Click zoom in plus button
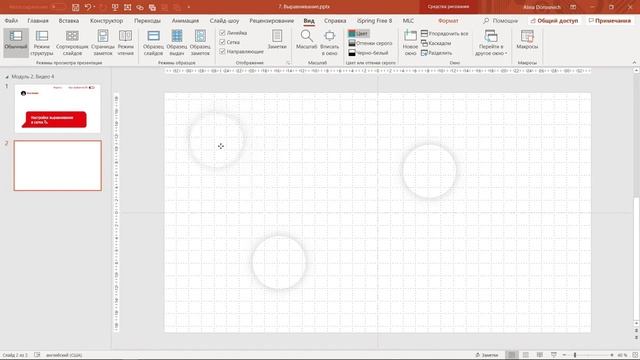This screenshot has height=360, width=640. tap(611, 355)
